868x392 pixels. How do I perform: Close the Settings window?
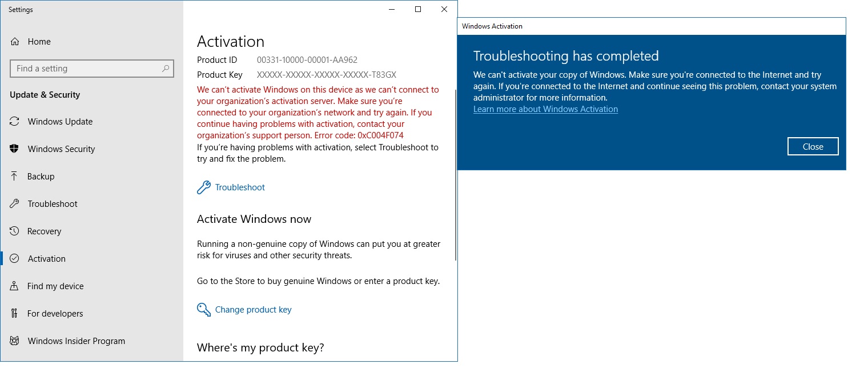pyautogui.click(x=444, y=9)
